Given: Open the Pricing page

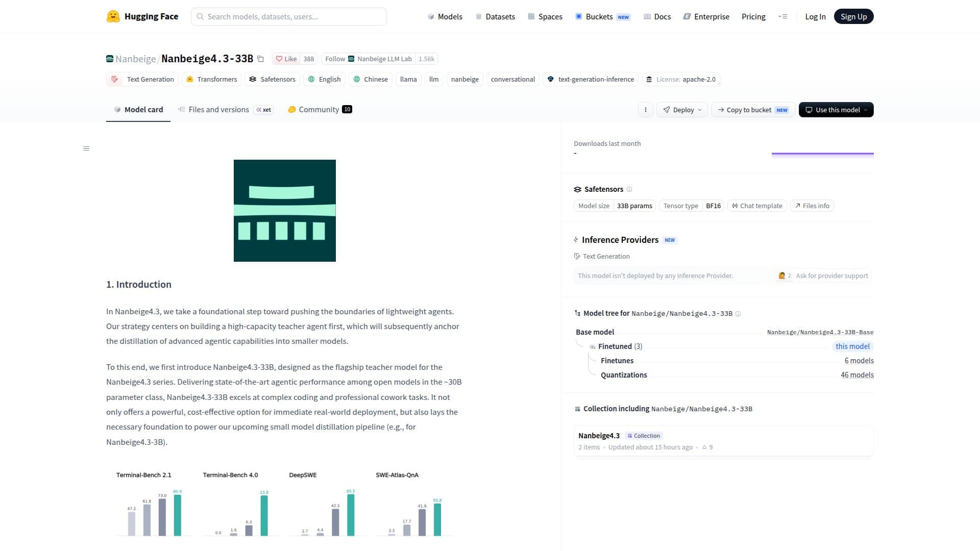Looking at the screenshot, I should point(753,16).
